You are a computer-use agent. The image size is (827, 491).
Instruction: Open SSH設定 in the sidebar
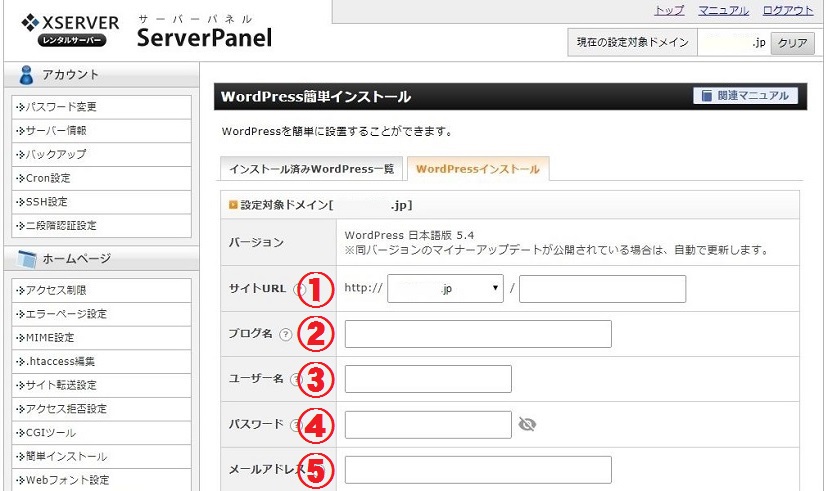pyautogui.click(x=101, y=202)
